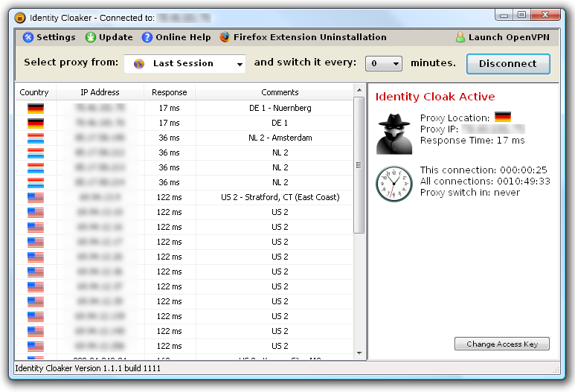Viewport: 575px width, 392px height.
Task: Click the window resize grip
Action: pyautogui.click(x=556, y=370)
